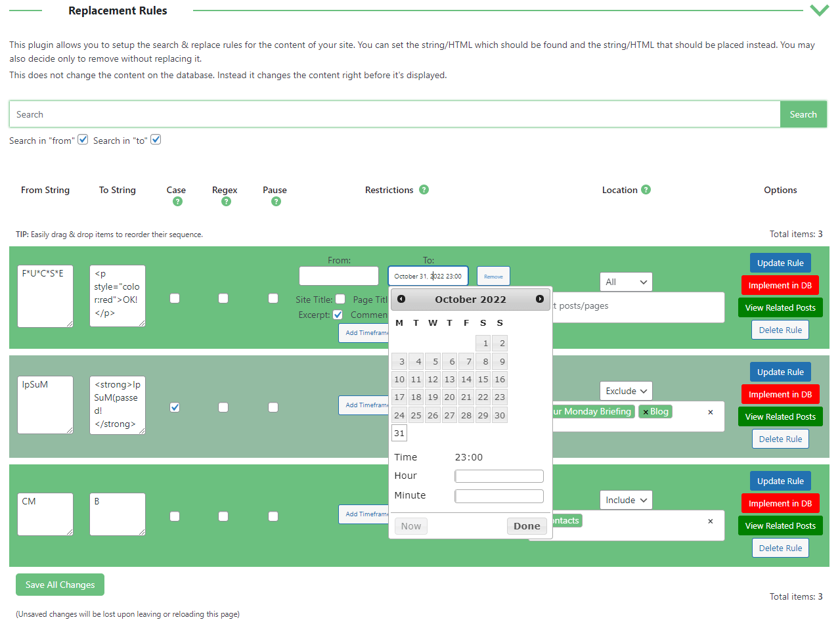Click the help icon under Pause column
This screenshot has height=624, width=840.
click(x=276, y=202)
